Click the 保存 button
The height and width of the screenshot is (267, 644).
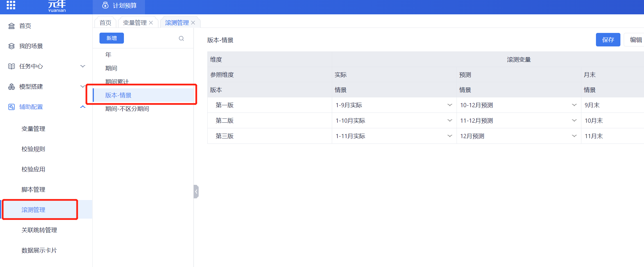coord(608,40)
